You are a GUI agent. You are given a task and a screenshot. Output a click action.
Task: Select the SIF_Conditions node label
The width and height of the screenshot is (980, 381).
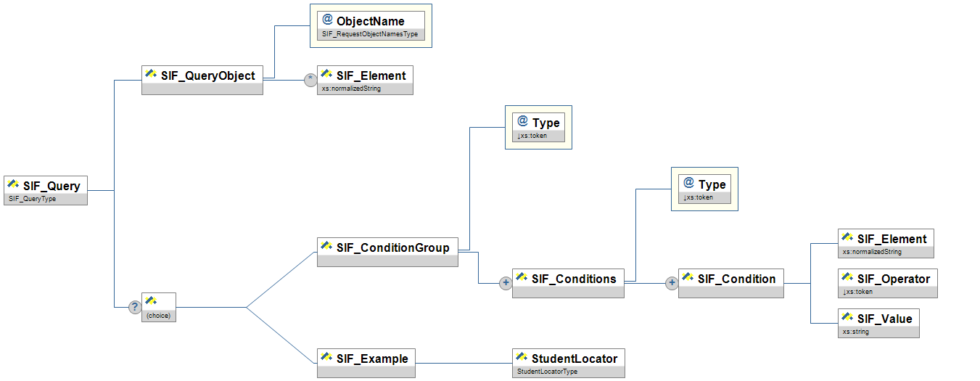click(x=574, y=279)
